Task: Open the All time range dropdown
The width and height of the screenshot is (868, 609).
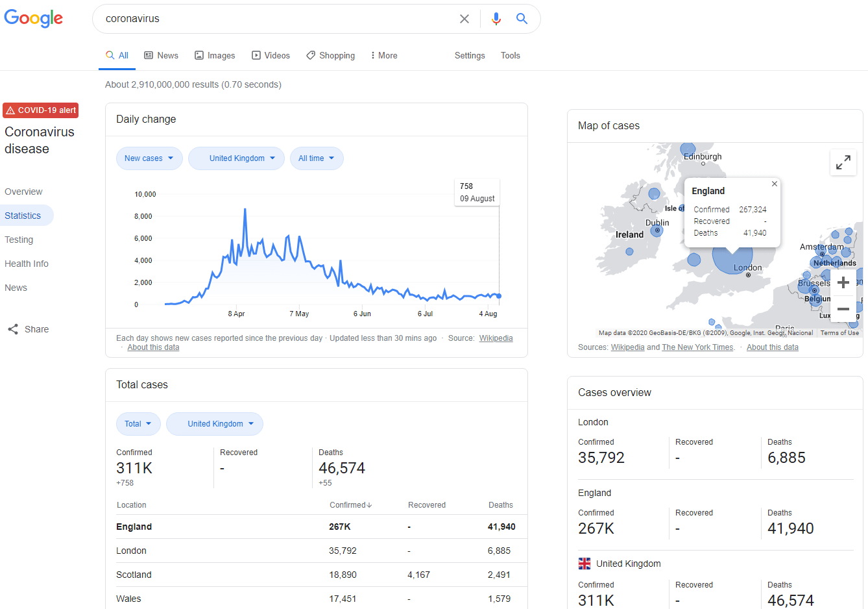Action: coord(317,158)
